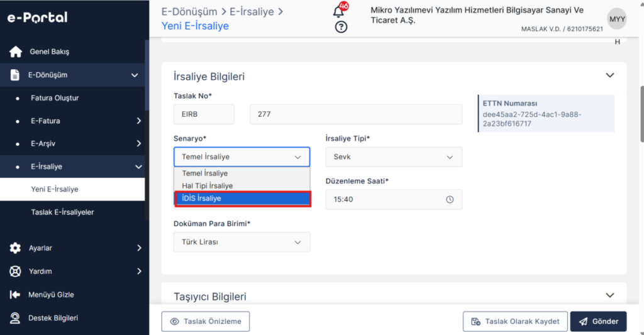Open E-Arşiv sidebar item
Screen dimensions: 644x335
(x=43, y=143)
